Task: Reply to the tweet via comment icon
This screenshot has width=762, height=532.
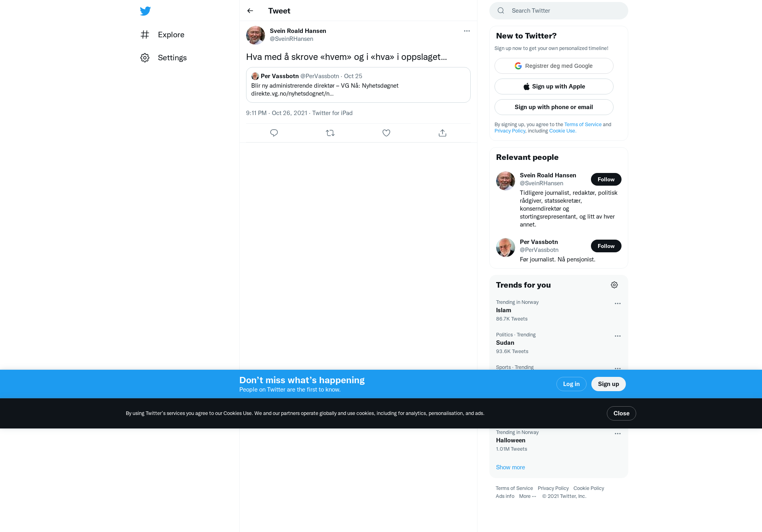Action: (274, 133)
